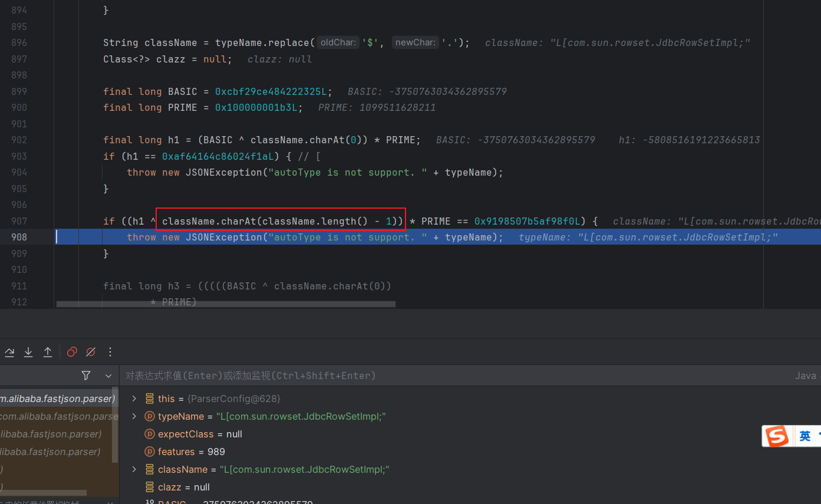Select the '{ParserConfig@628}' value text
This screenshot has width=821, height=504.
coord(234,398)
